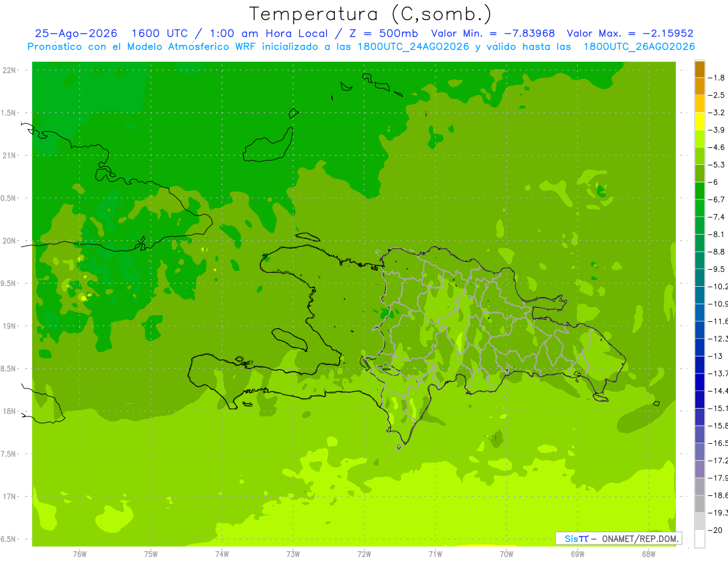Viewport: 728px width, 562px height.
Task: Click the "-4.6" colorbar label
Action: tap(716, 147)
